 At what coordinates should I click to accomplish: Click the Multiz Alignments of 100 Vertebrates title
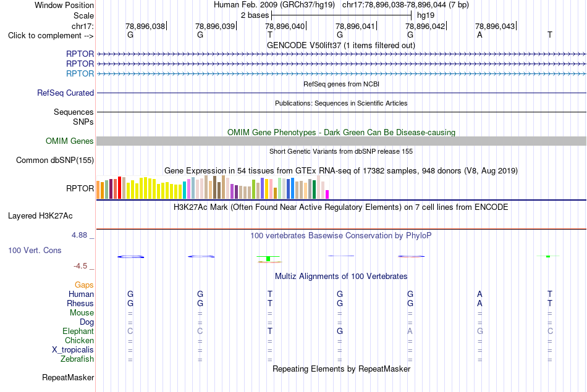coord(341,276)
